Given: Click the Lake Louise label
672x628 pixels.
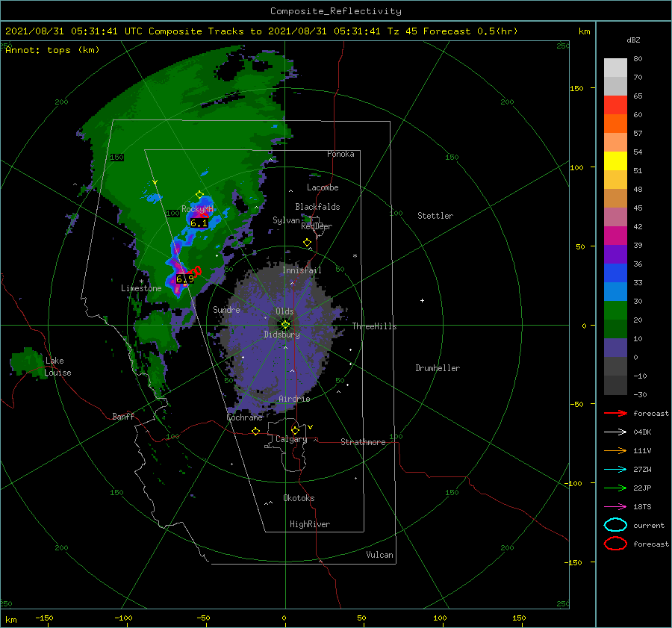Looking at the screenshot, I should point(57,367).
